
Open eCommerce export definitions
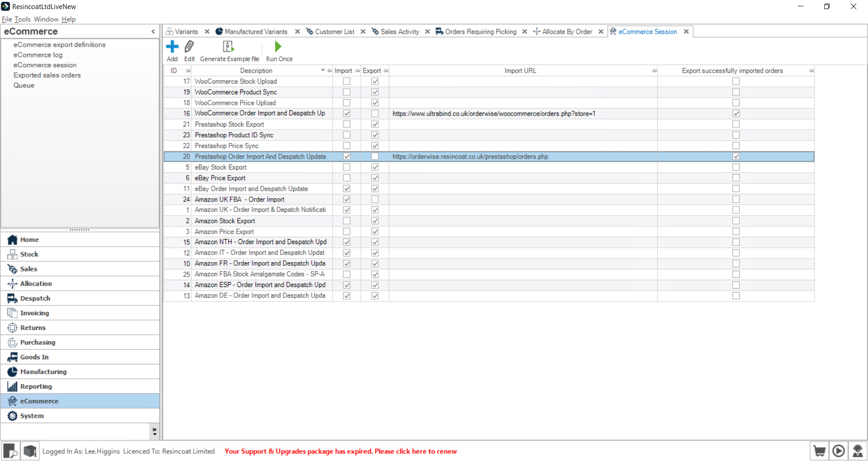tap(59, 45)
